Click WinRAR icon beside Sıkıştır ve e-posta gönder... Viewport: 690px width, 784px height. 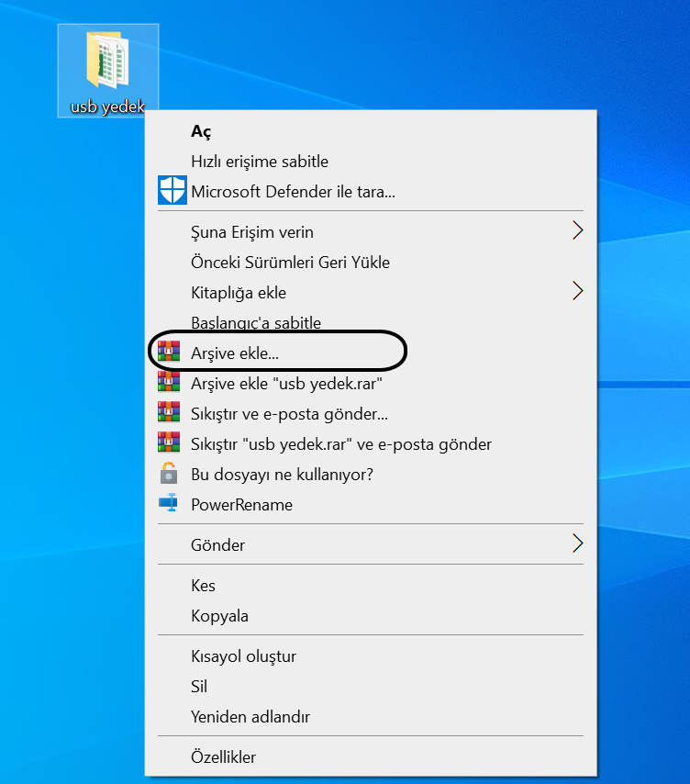(x=168, y=413)
